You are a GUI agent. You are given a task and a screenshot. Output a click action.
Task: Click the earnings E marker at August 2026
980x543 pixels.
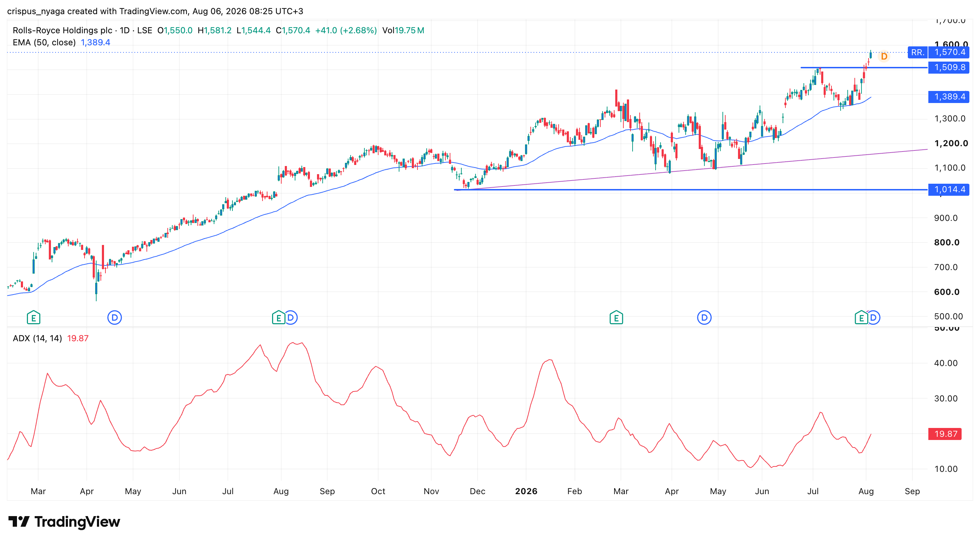(861, 318)
